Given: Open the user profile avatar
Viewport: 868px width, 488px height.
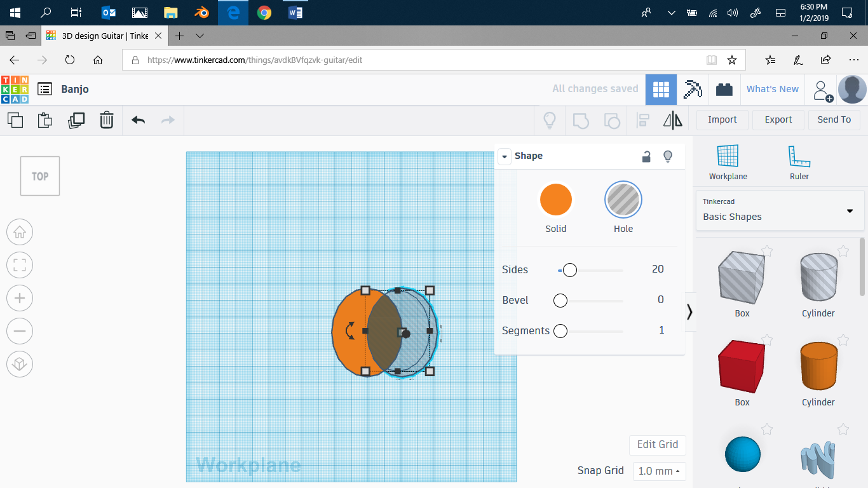Looking at the screenshot, I should [x=852, y=90].
